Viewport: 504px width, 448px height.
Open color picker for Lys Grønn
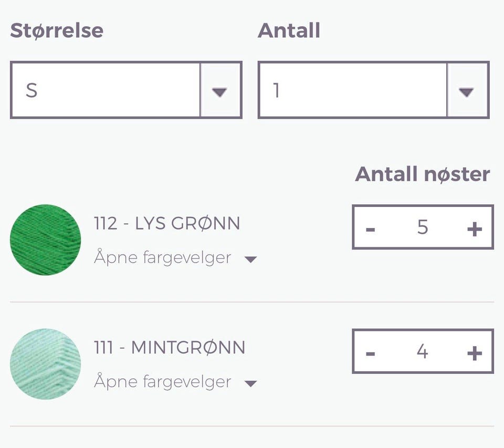pyautogui.click(x=163, y=258)
